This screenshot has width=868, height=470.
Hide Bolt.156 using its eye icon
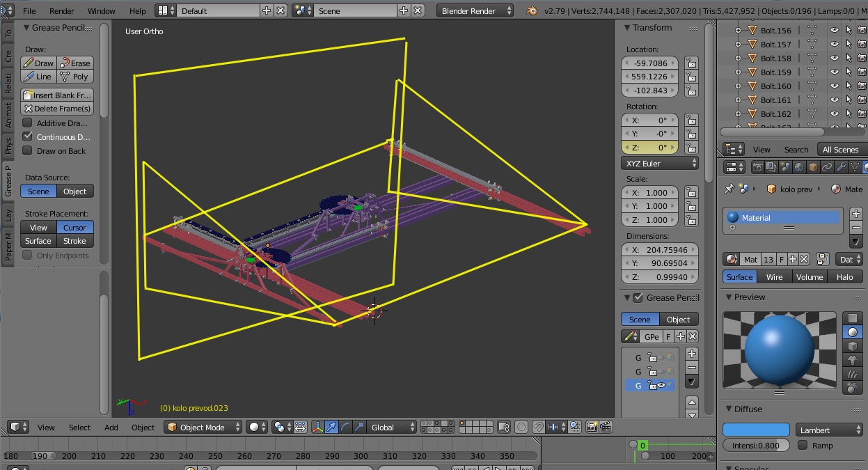(834, 30)
